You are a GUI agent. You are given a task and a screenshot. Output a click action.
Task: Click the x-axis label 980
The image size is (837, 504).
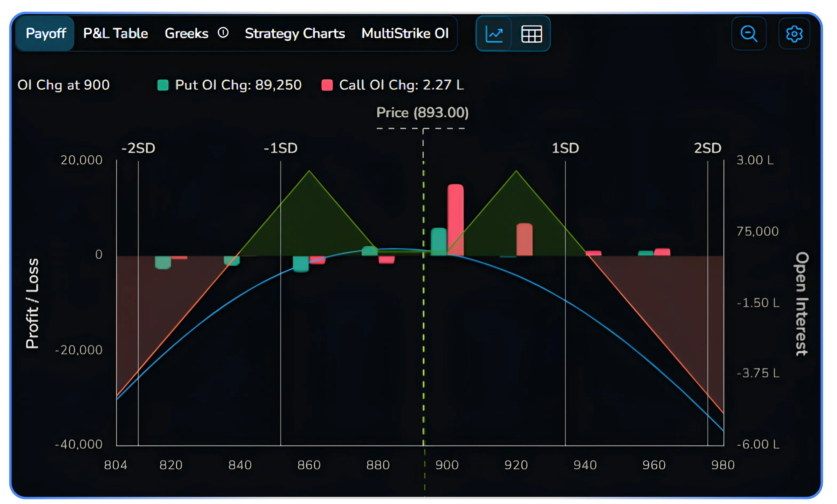tap(723, 465)
